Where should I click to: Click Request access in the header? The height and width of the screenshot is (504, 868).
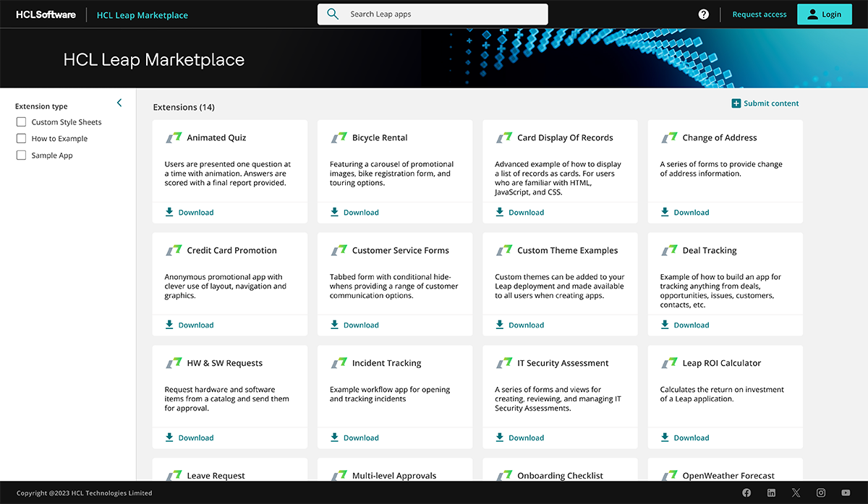click(759, 14)
